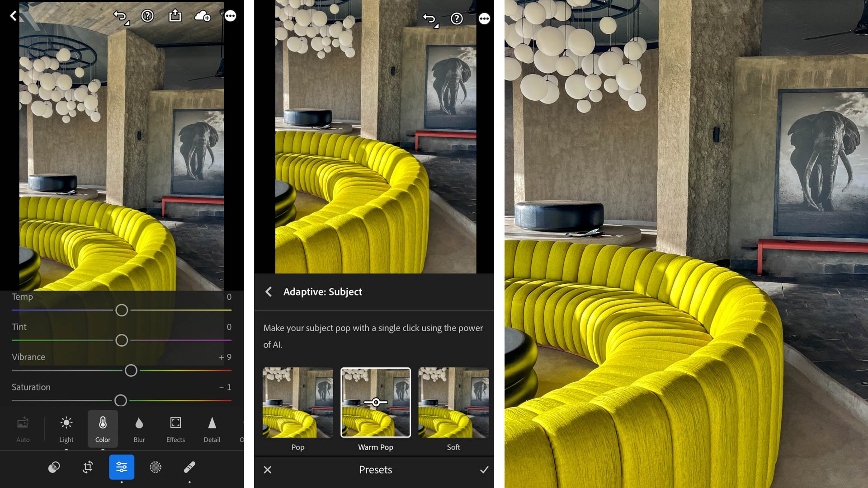This screenshot has width=868, height=488.
Task: Open Adaptive Subject presets back arrow
Action: point(268,292)
